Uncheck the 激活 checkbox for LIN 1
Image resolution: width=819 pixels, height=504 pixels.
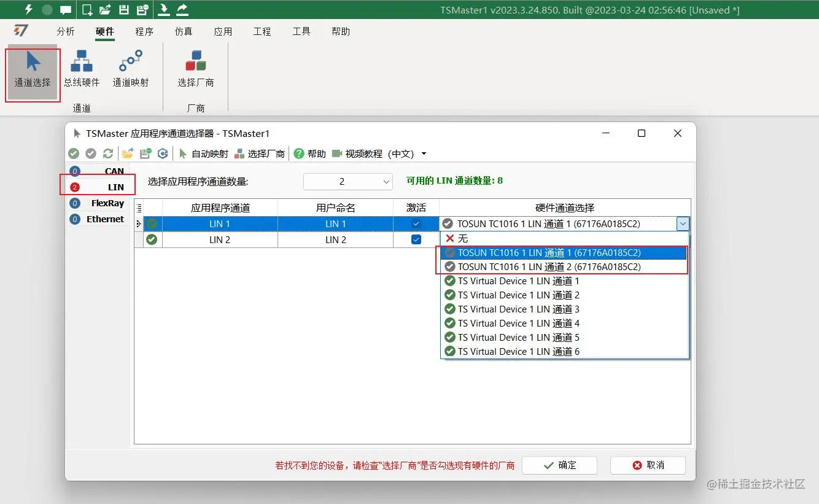416,224
